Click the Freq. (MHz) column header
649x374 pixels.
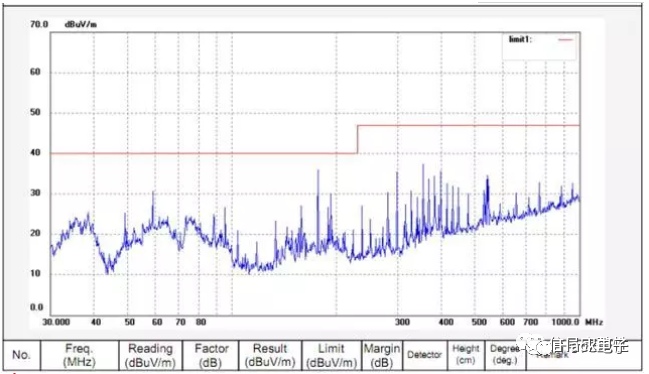coord(79,355)
